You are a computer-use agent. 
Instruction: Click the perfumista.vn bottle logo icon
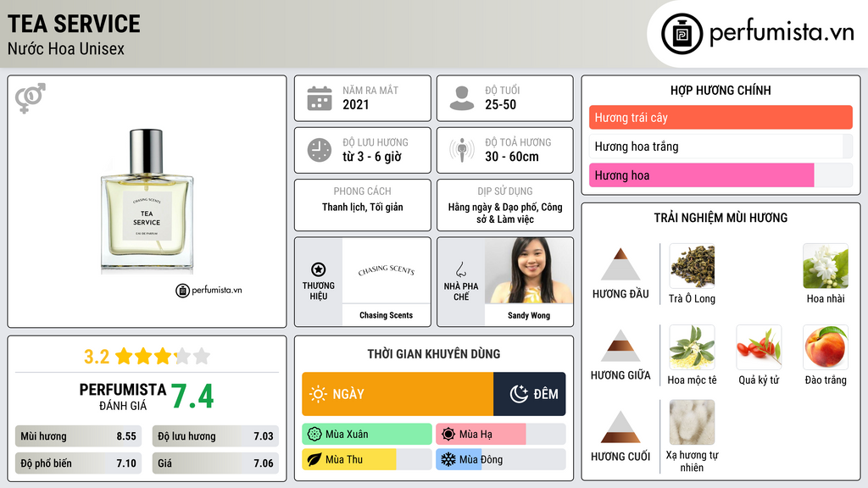[682, 34]
